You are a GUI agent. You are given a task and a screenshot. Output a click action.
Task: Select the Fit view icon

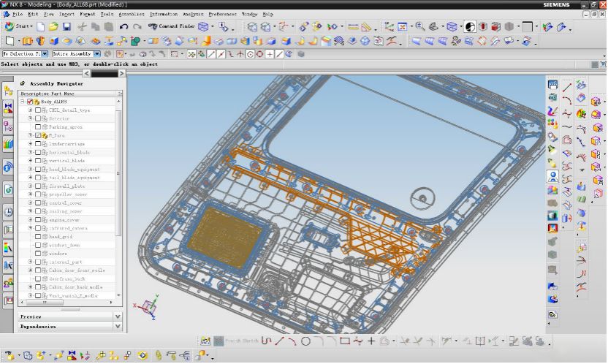click(x=400, y=27)
